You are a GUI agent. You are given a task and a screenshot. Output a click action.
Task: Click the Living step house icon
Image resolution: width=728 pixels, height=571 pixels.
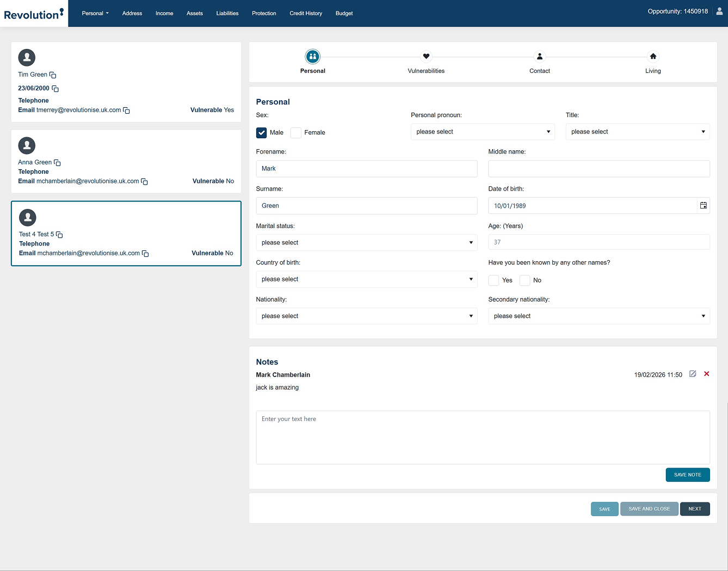point(652,56)
